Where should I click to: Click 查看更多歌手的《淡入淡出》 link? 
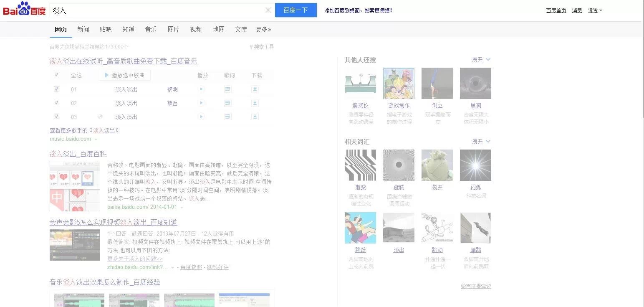85,130
